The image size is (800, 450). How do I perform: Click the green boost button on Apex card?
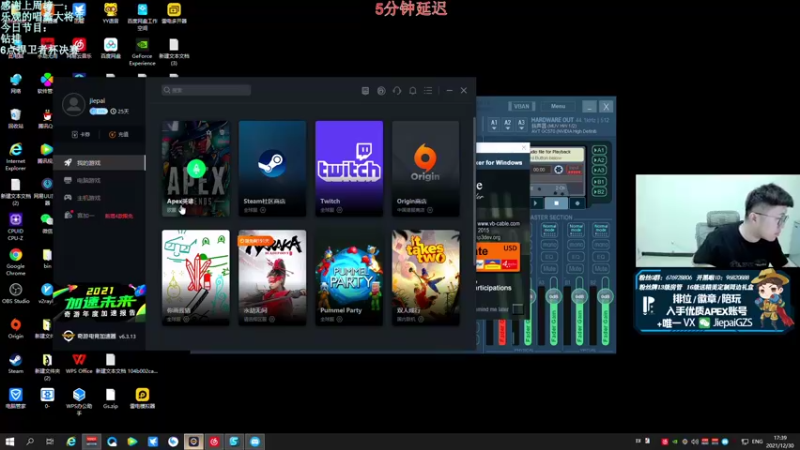point(196,168)
